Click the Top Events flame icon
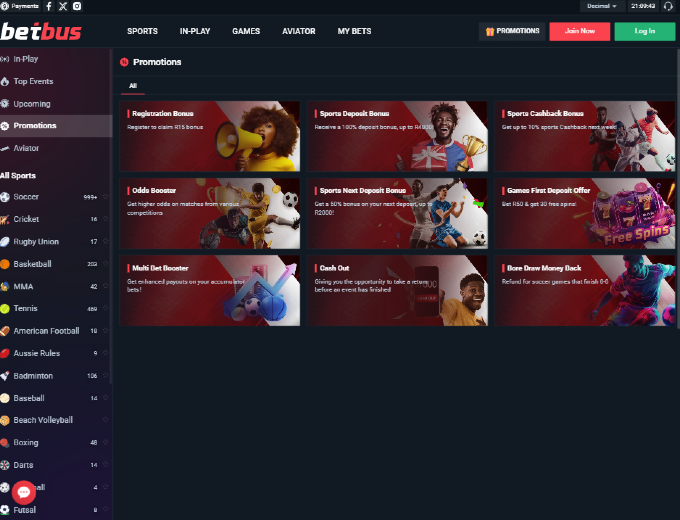Image resolution: width=680 pixels, height=520 pixels. pyautogui.click(x=5, y=82)
